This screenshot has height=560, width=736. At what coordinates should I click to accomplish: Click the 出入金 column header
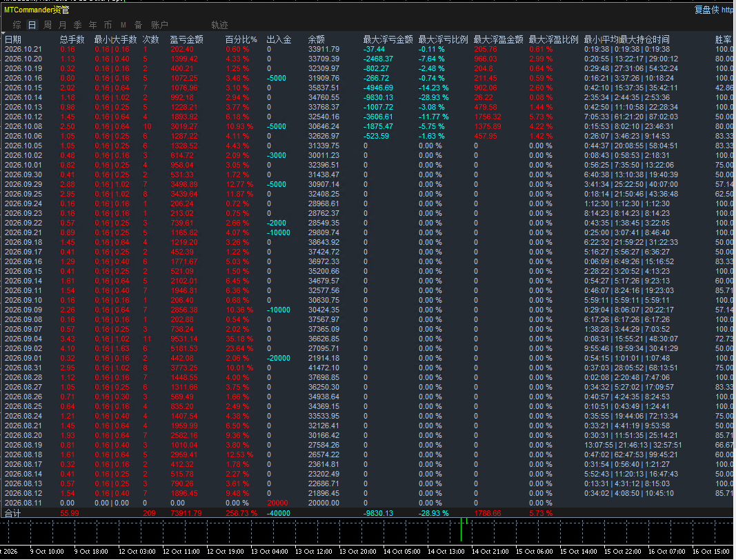[x=279, y=39]
